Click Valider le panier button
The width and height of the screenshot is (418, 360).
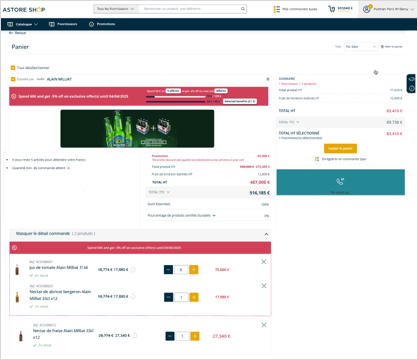[340, 148]
